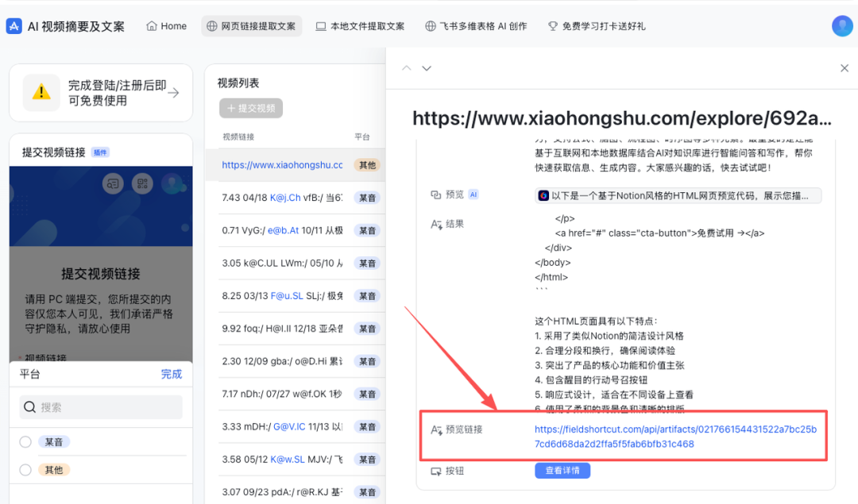Click the profile icon in blue banner

[x=172, y=183]
